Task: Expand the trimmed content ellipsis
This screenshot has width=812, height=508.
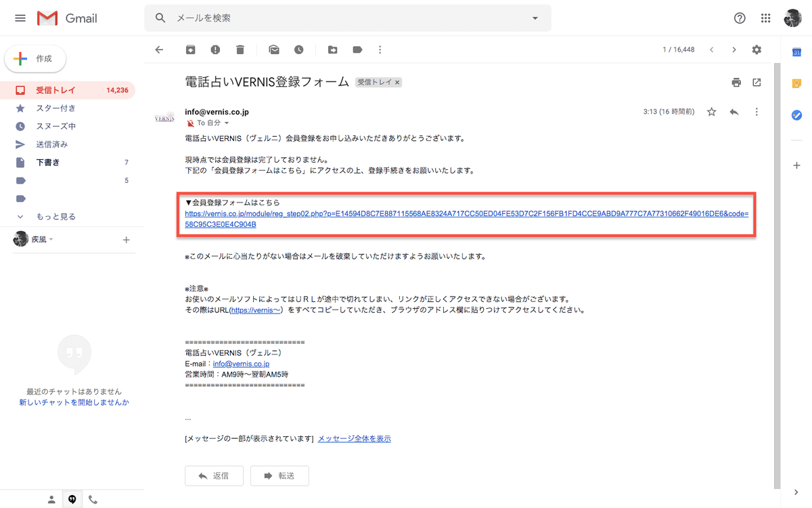Action: (x=187, y=419)
